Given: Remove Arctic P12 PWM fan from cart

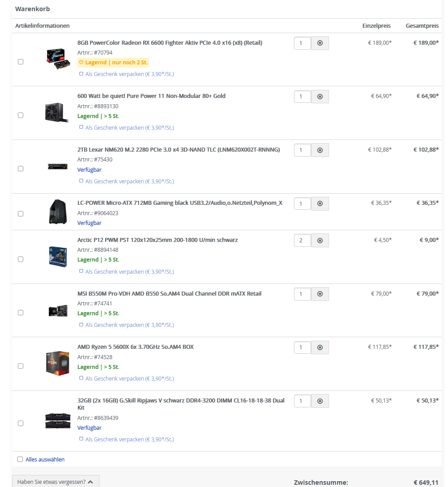Looking at the screenshot, I should click(x=320, y=241).
